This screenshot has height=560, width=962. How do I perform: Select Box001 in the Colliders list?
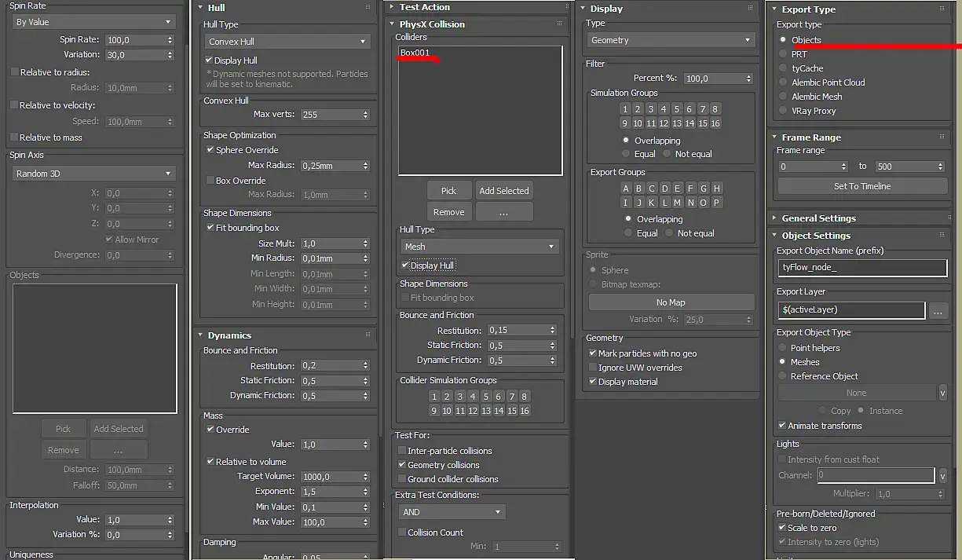(x=415, y=53)
